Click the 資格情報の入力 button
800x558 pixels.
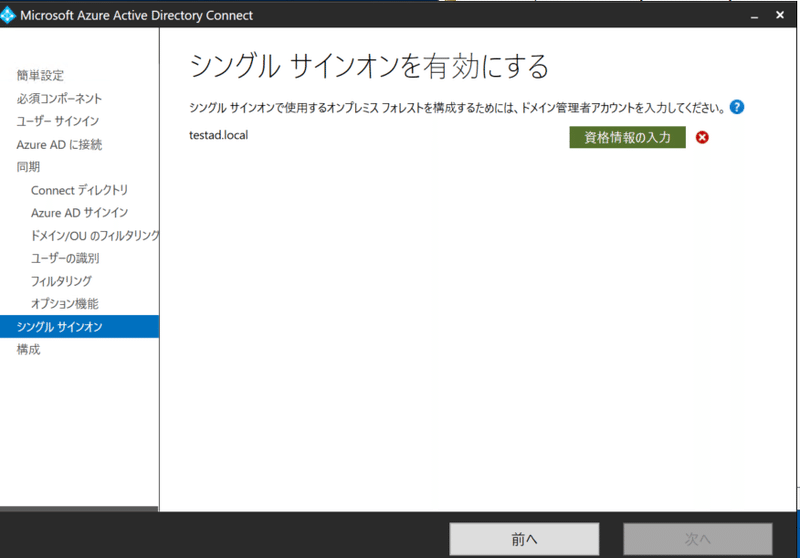coord(627,137)
